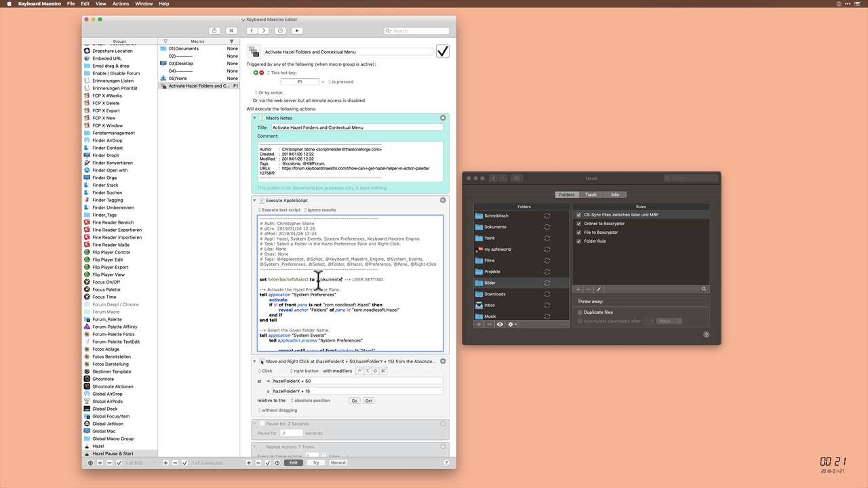
Task: Click the Share toolbar icon in Keyboard Maestro
Action: tap(215, 30)
